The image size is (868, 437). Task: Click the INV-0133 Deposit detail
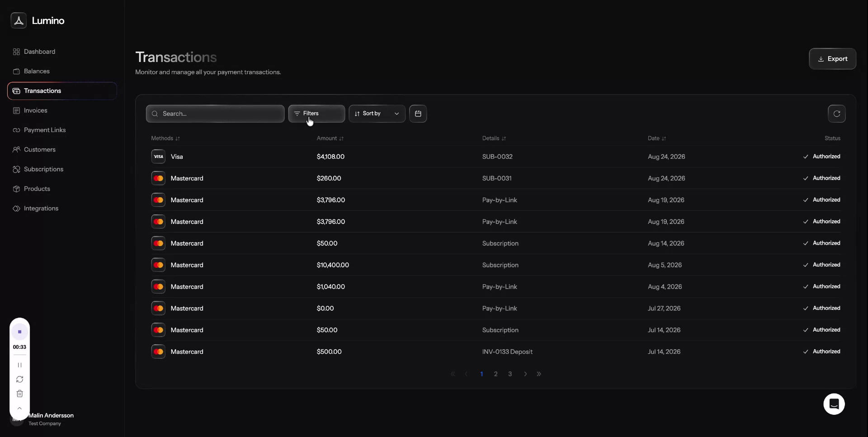coord(507,352)
